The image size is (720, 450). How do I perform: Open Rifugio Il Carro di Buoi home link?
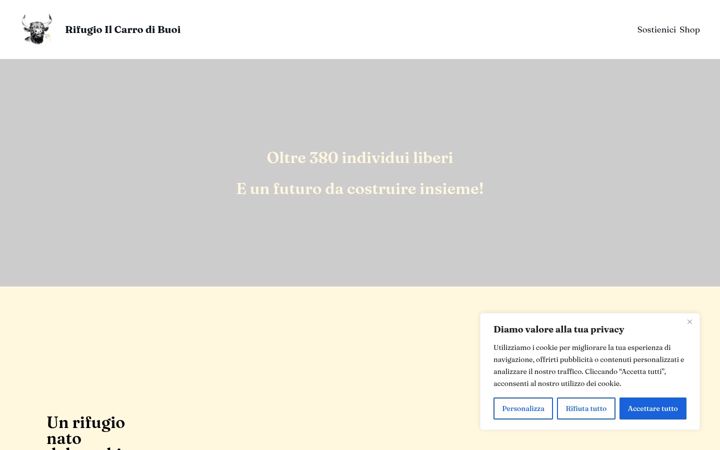(123, 29)
